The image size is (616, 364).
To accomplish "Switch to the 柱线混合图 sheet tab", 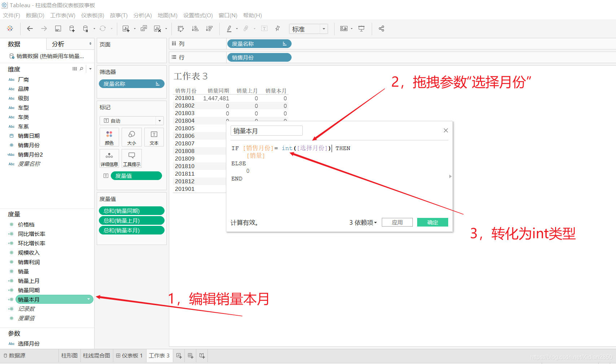I will click(96, 356).
